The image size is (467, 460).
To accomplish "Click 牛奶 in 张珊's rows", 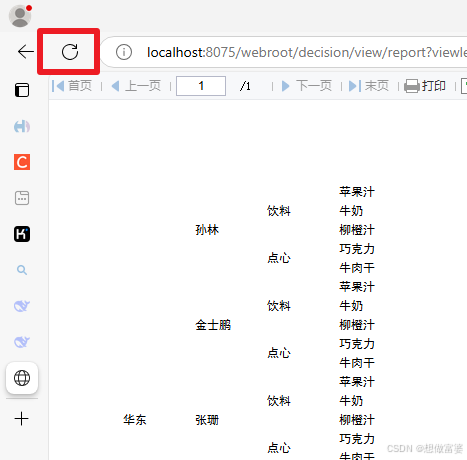I will pyautogui.click(x=351, y=401).
